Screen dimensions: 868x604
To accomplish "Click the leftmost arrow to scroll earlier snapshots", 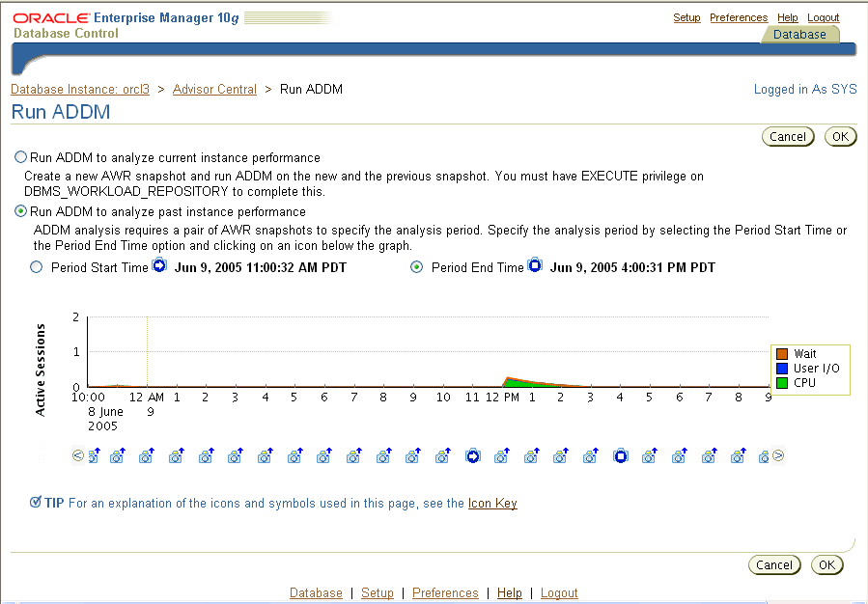I will coord(79,454).
